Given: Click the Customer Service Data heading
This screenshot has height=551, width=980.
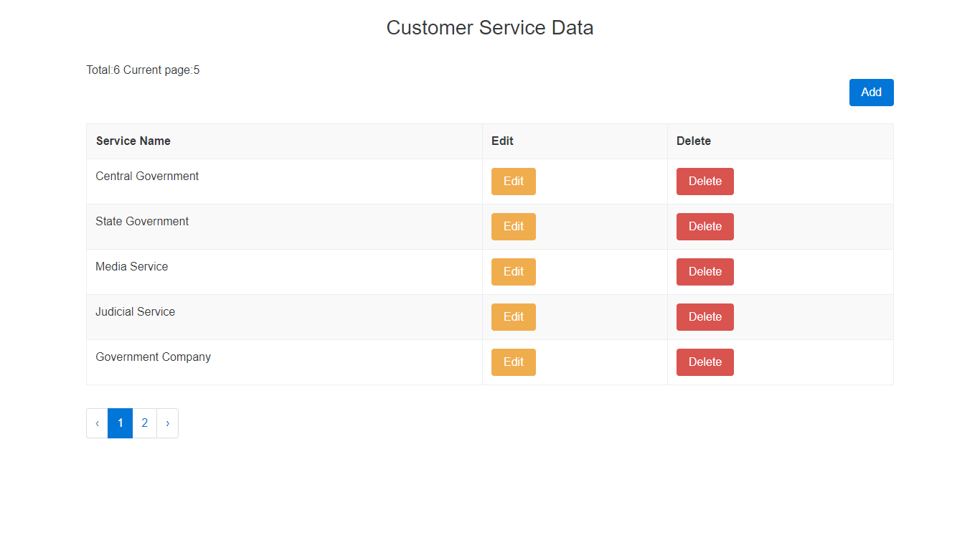Looking at the screenshot, I should [x=489, y=28].
